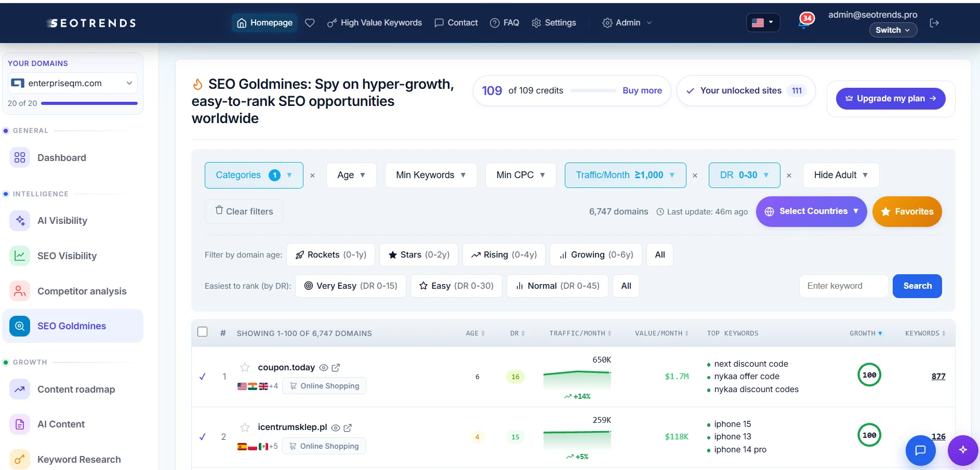Click the Buy more credits link
The height and width of the screenshot is (470, 980).
642,90
